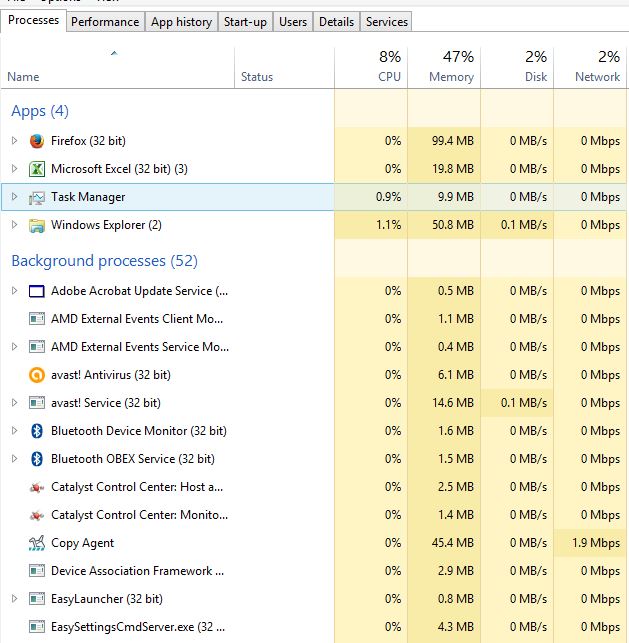This screenshot has height=643, width=629.
Task: Click Windows Explorer's 1.1% CPU value
Action: point(388,225)
